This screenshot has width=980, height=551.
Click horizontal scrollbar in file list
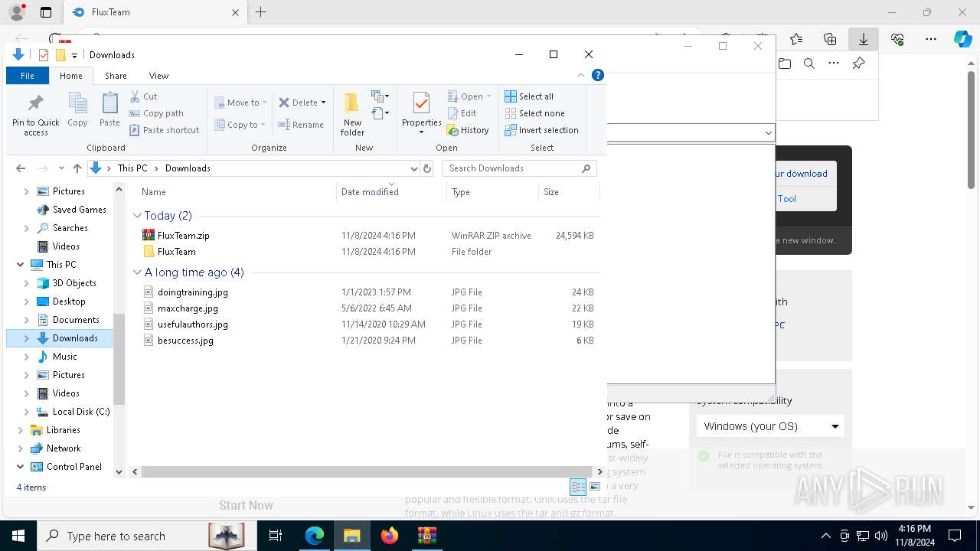tap(365, 472)
